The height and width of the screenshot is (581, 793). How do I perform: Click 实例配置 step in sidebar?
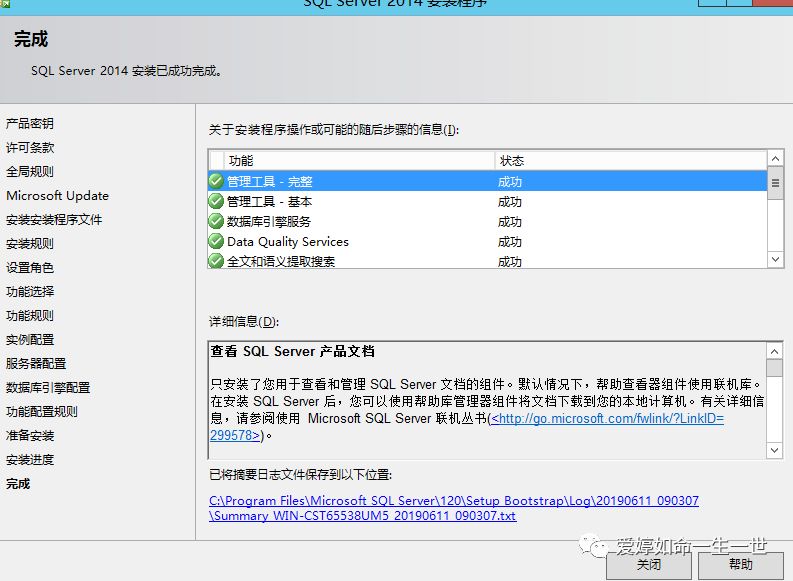[29, 340]
